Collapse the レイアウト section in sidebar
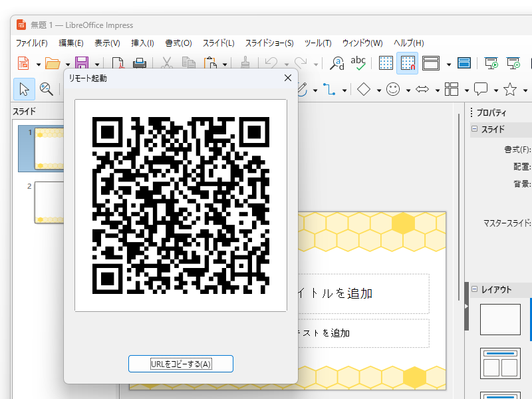The width and height of the screenshot is (532, 399). pos(474,289)
